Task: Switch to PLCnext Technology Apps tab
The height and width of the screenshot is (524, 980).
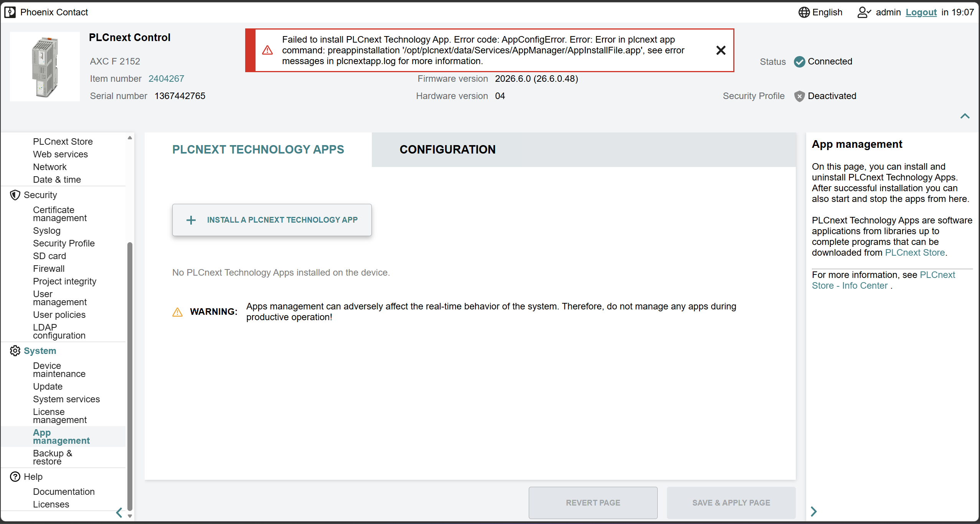Action: coord(258,150)
